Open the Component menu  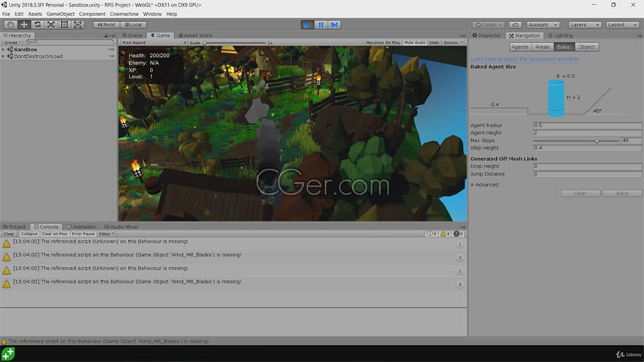(x=92, y=14)
